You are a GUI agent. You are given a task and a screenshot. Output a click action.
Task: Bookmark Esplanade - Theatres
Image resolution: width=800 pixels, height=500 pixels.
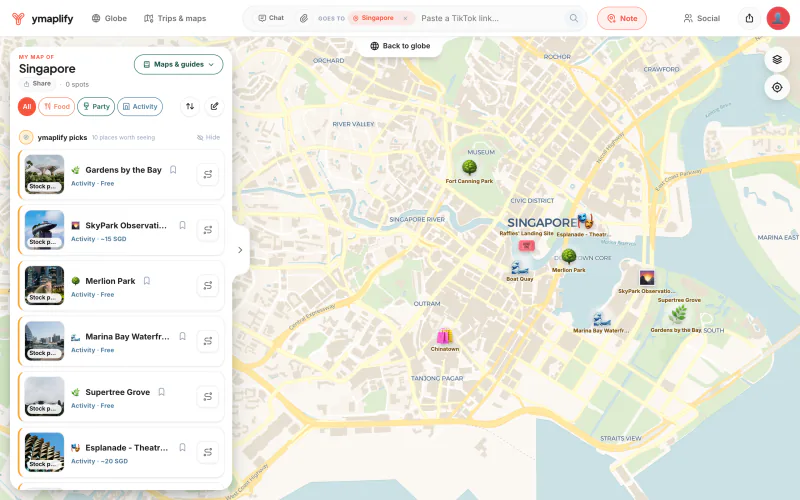point(182,448)
